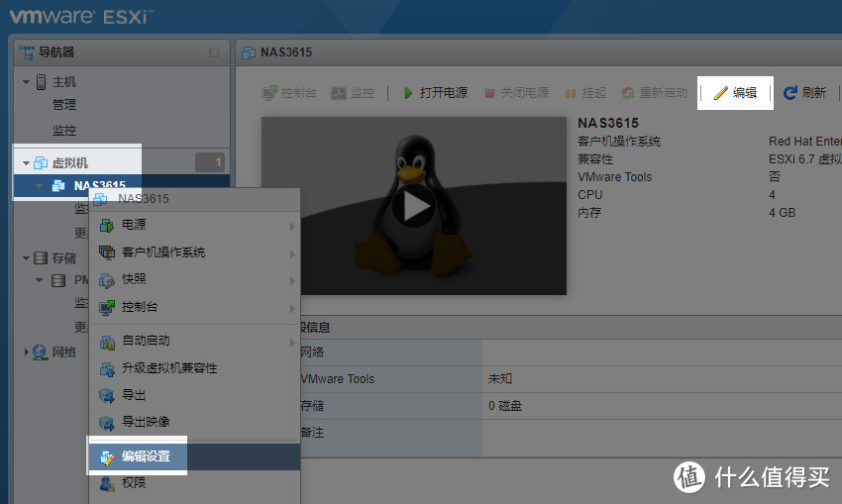Collapse the 虚拟机 tree node
This screenshot has height=504, width=842.
[x=26, y=162]
